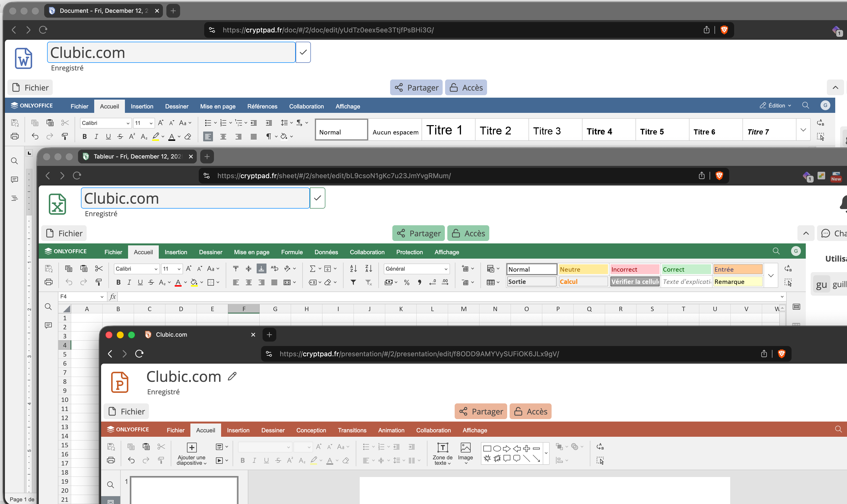Click the Excel sheet icon in Tableur window
The height and width of the screenshot is (504, 847).
click(x=57, y=204)
